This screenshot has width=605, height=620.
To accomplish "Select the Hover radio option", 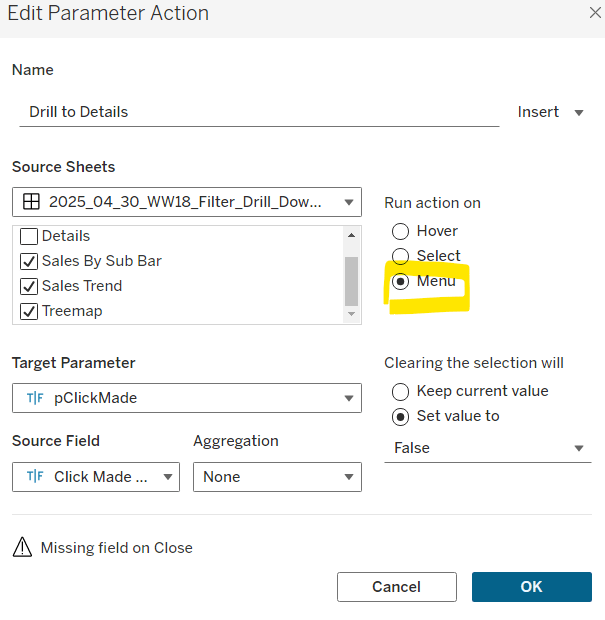I will tap(400, 231).
